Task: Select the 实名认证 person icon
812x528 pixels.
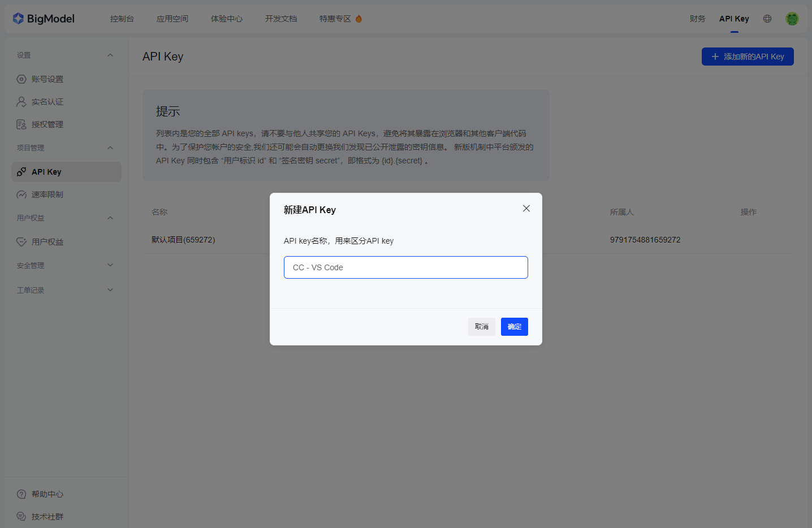Action: coord(21,102)
